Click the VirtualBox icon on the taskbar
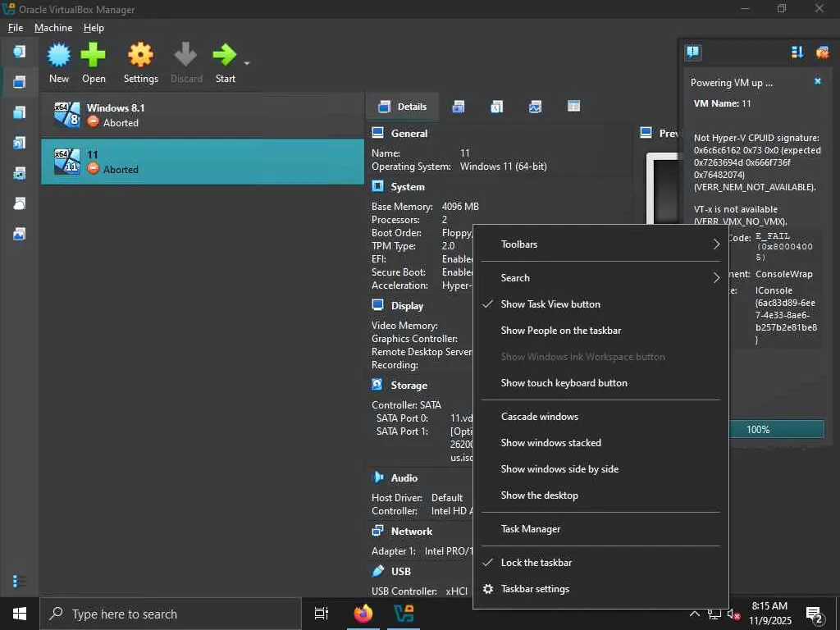This screenshot has height=630, width=840. 404,614
